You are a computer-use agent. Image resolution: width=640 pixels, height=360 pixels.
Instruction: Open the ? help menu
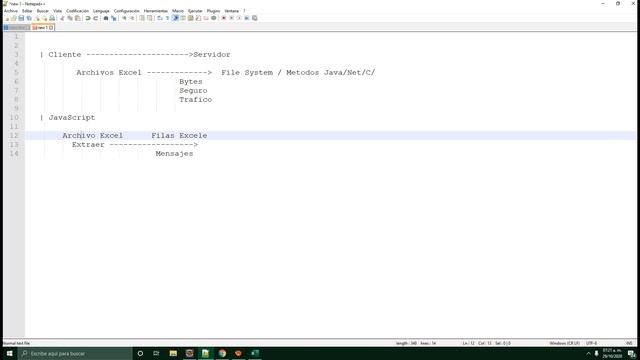pyautogui.click(x=244, y=11)
